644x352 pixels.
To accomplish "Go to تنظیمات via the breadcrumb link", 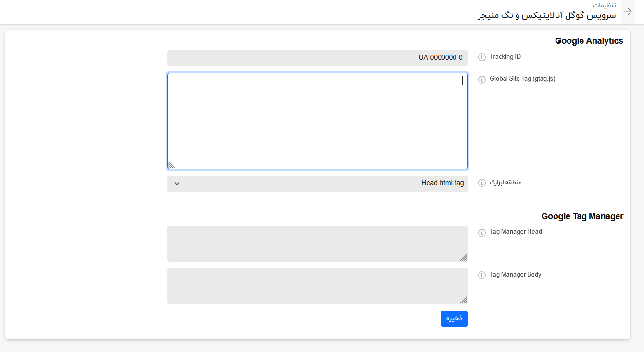I will tap(604, 5).
